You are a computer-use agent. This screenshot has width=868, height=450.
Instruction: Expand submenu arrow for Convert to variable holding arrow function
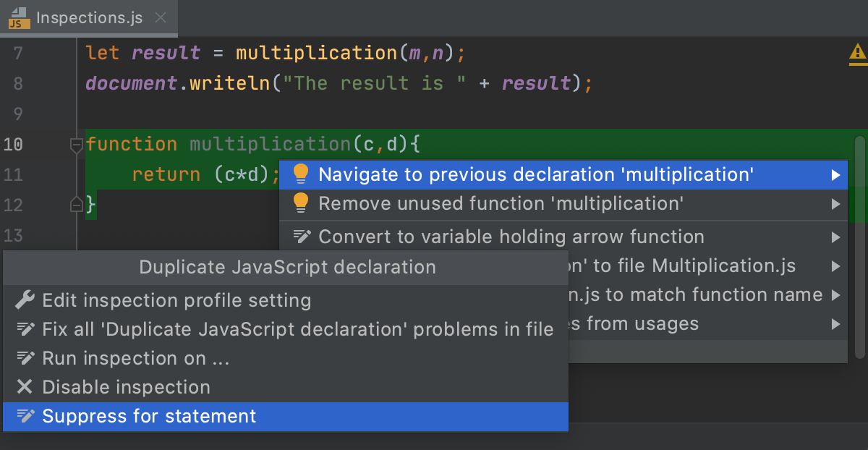(x=835, y=237)
